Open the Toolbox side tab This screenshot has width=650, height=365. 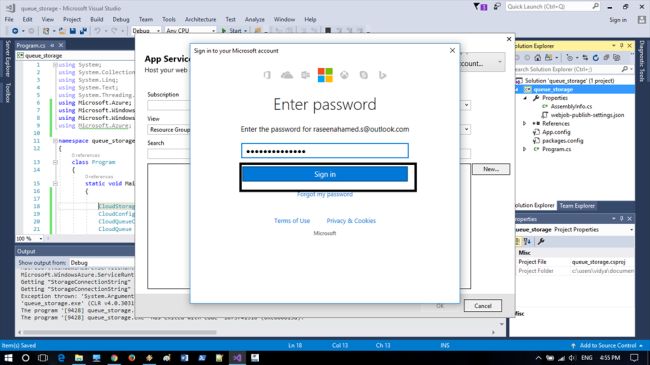pos(7,92)
